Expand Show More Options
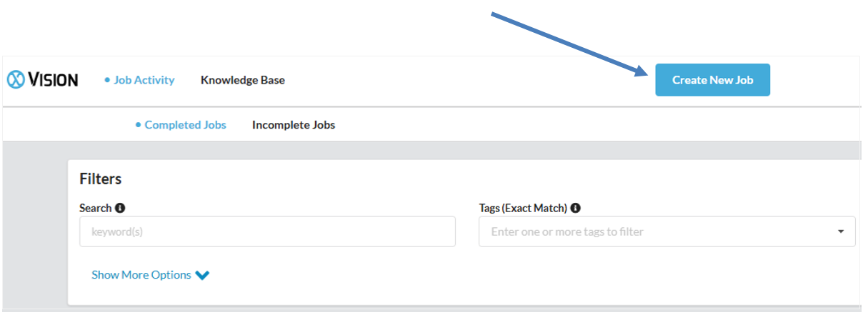This screenshot has width=868, height=325. (150, 275)
